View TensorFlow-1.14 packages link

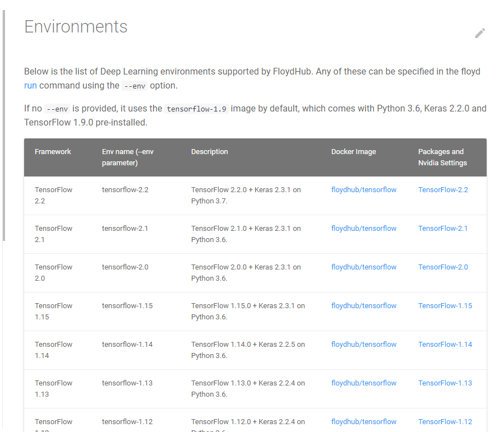(x=445, y=345)
